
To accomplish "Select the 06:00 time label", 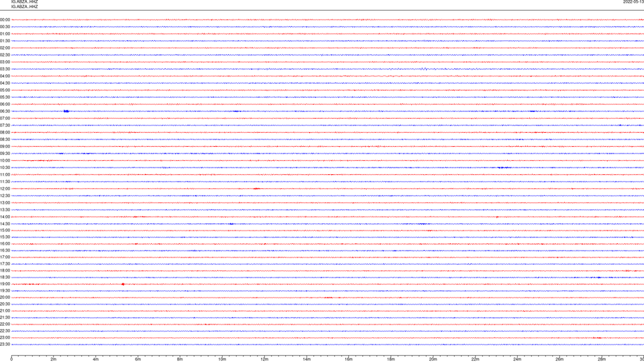I will pyautogui.click(x=5, y=105).
